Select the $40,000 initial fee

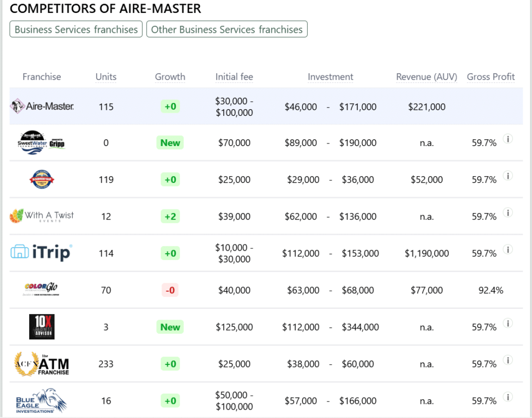tap(234, 290)
